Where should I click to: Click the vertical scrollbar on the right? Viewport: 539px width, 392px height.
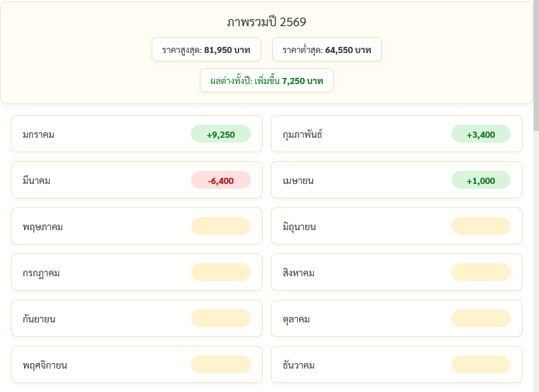tap(536, 69)
